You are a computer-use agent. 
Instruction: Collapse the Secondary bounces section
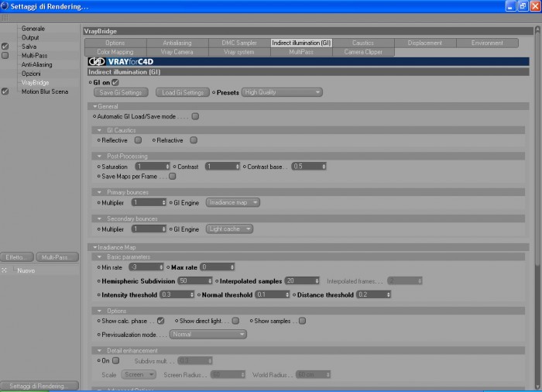pyautogui.click(x=100, y=219)
